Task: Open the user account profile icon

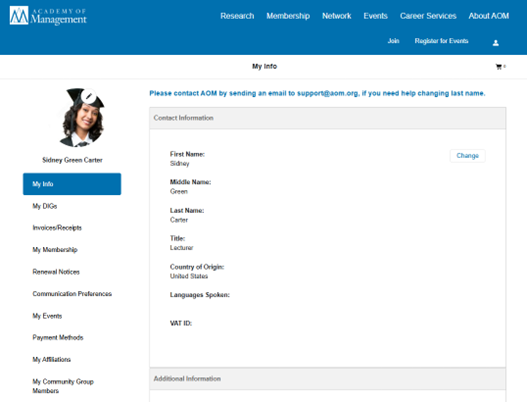Action: [x=495, y=43]
